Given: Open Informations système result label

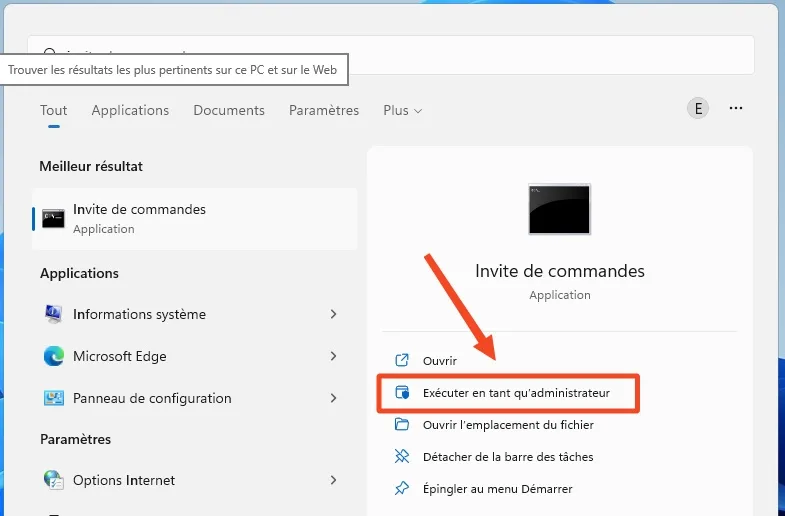Looking at the screenshot, I should click(139, 314).
